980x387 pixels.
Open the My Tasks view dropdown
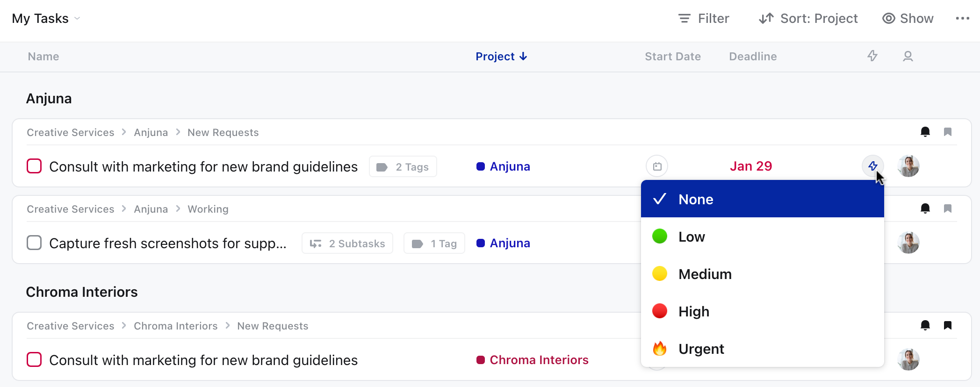pos(46,19)
